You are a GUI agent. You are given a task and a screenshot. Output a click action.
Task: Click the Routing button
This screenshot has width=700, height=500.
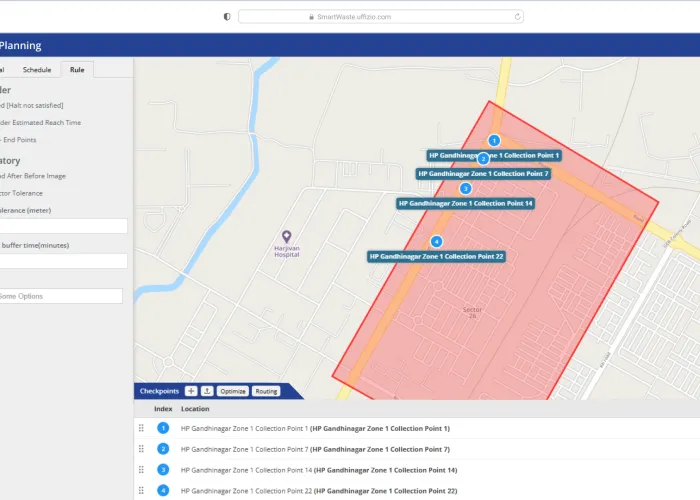tap(266, 391)
